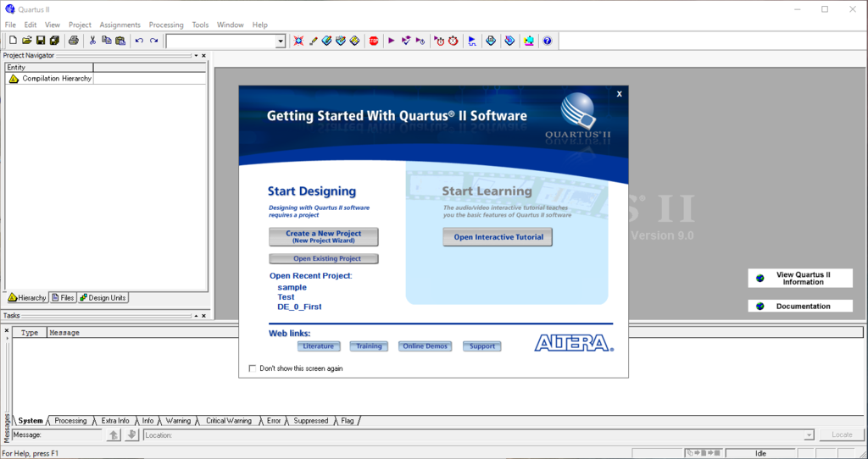Click the Paste clipboard icon
The width and height of the screenshot is (868, 459).
click(120, 41)
